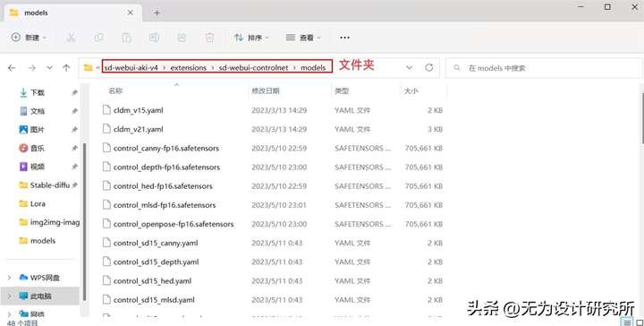Add a new tab with plus button
644x326 pixels.
pos(157,13)
